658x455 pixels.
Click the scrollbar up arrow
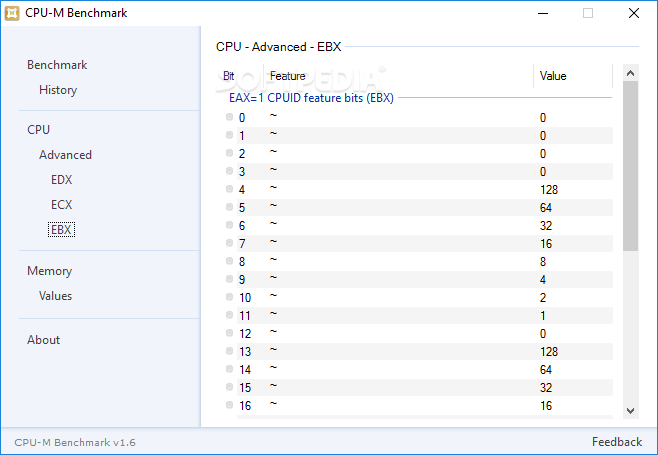(630, 73)
